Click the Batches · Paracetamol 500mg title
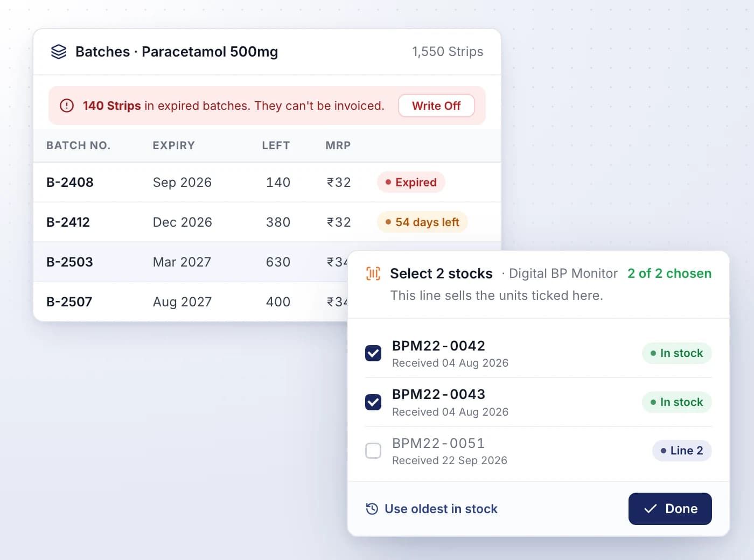Screen dimensions: 754x560 point(177,52)
